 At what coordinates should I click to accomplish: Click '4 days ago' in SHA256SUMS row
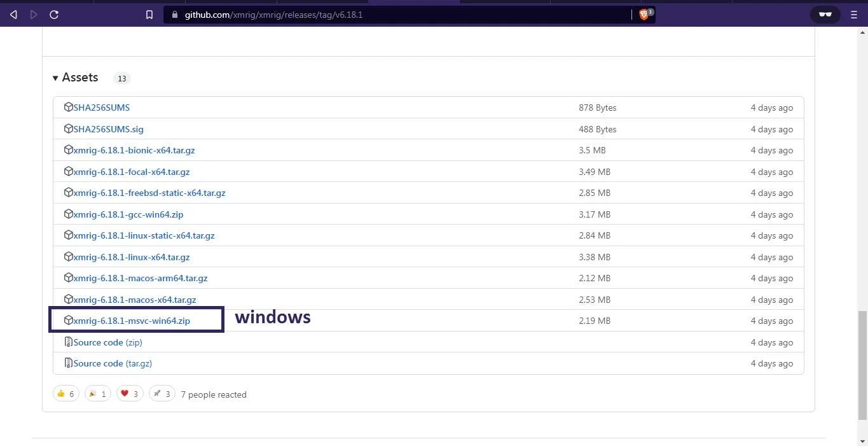tap(772, 108)
